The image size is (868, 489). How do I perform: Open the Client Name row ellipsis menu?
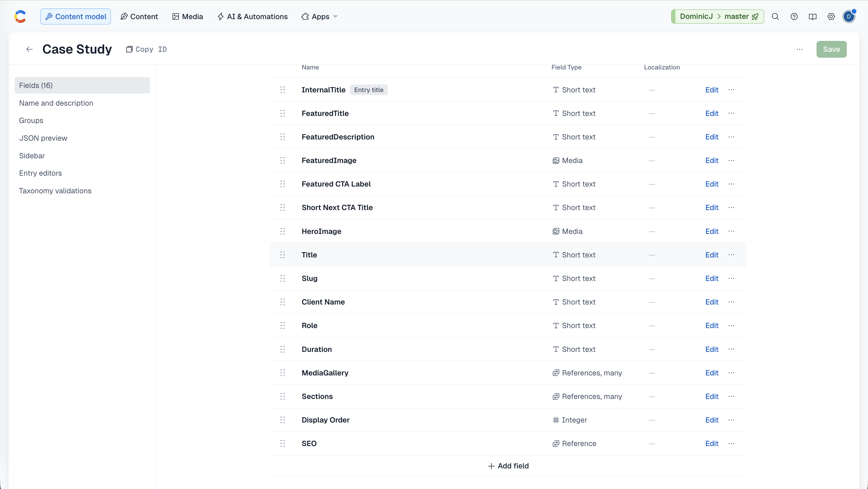point(731,302)
